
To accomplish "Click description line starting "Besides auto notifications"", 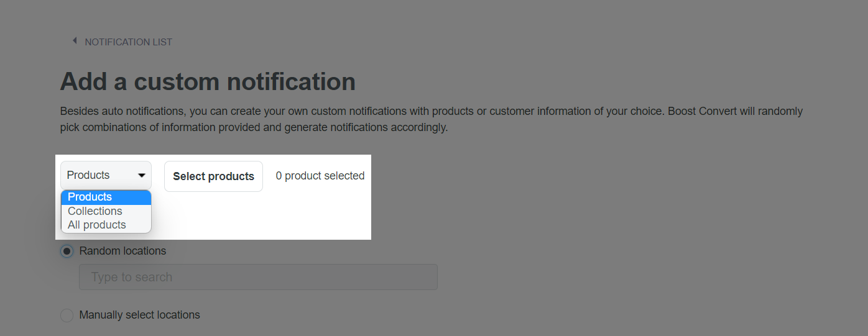I will click(x=432, y=111).
